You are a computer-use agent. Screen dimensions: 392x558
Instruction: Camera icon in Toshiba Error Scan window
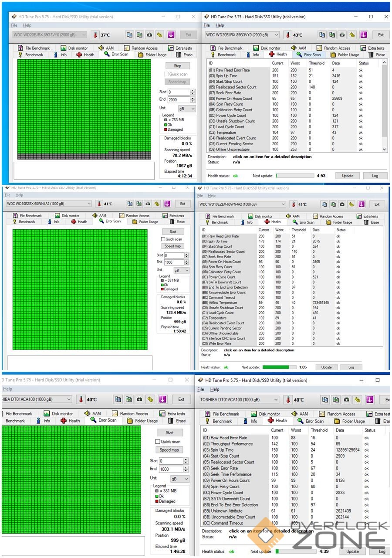pos(139,399)
